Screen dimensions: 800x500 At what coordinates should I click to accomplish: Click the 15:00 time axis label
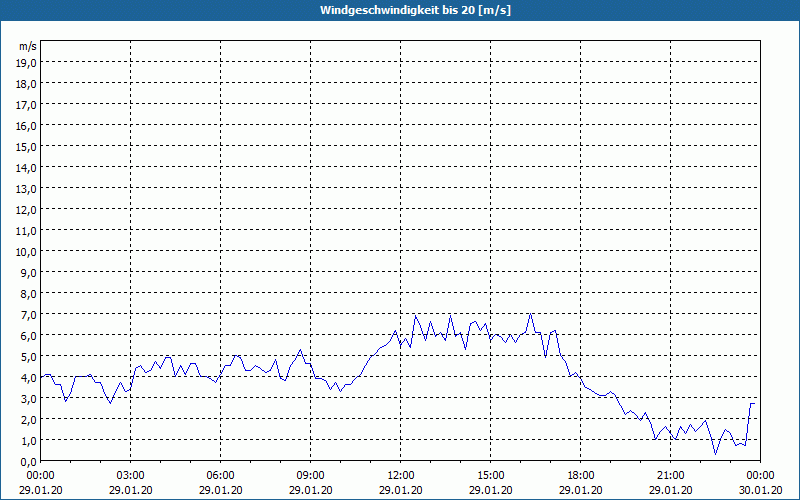490,476
